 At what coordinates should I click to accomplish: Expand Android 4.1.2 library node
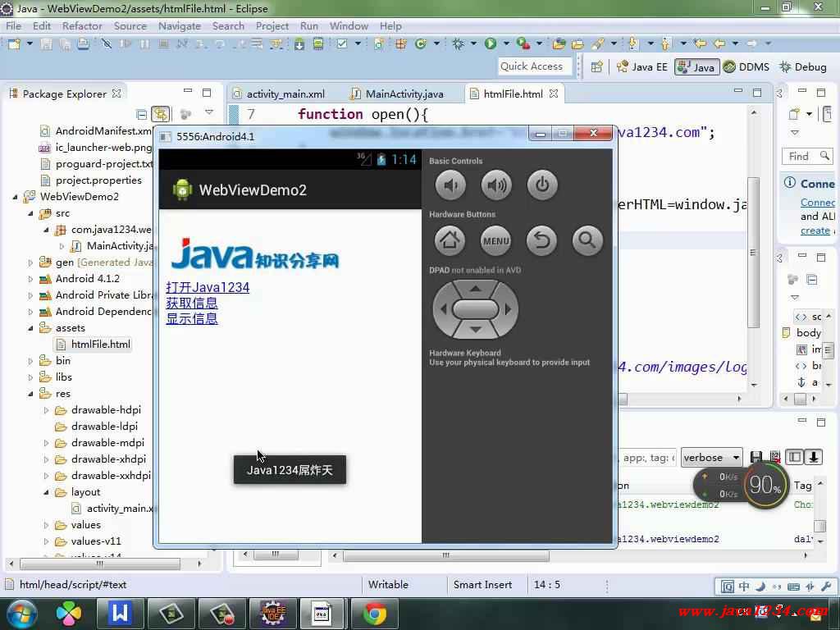click(x=30, y=279)
